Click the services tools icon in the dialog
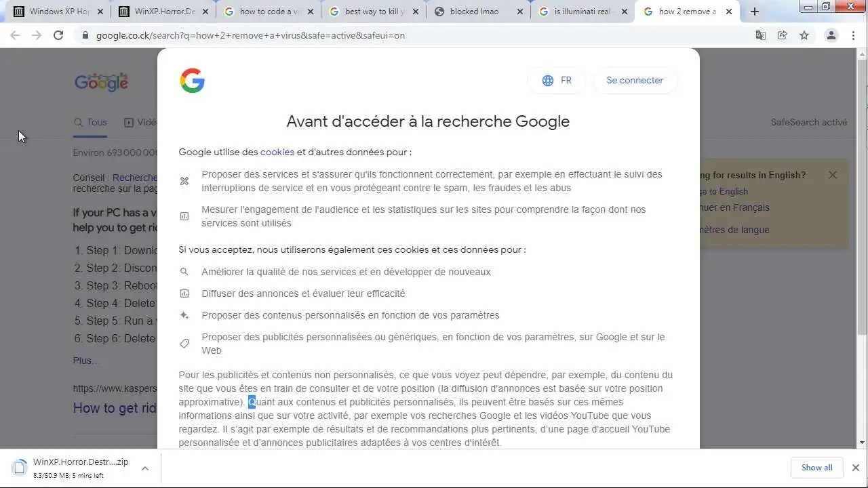Image resolution: width=868 pixels, height=488 pixels. point(184,181)
